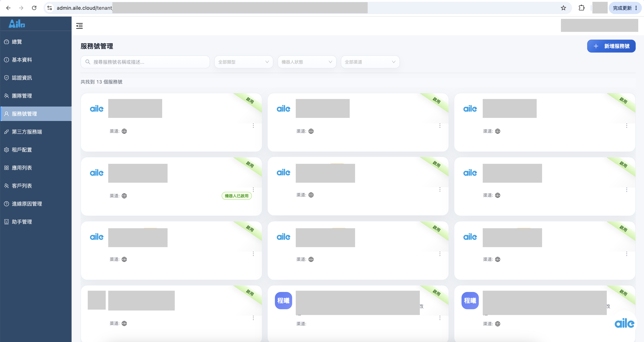Bookmark this page with the star icon
644x342 pixels.
click(563, 8)
